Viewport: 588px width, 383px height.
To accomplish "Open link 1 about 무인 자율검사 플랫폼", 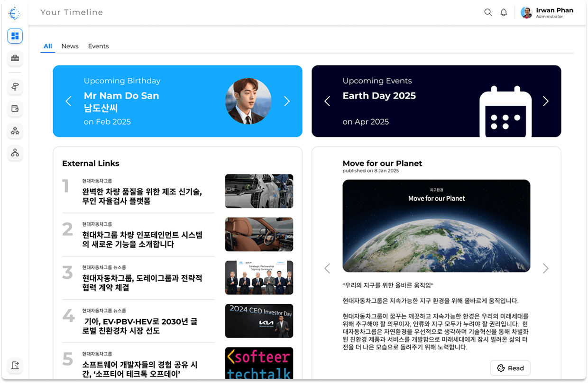I will 142,196.
